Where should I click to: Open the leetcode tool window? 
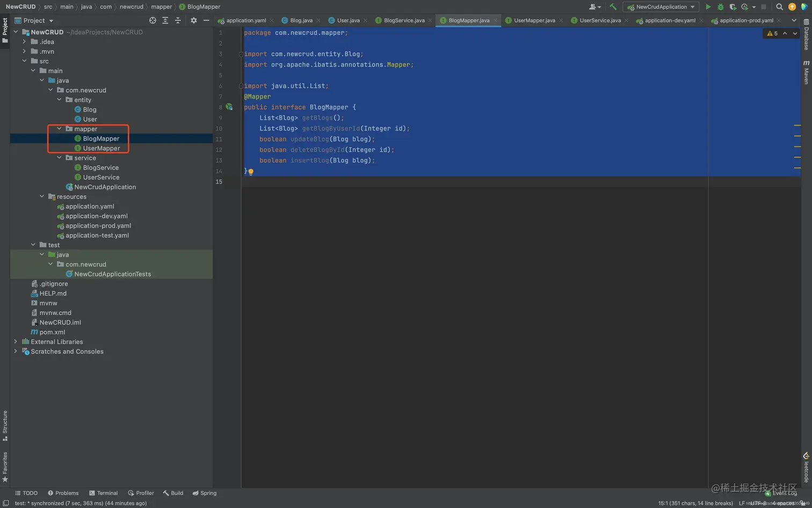tap(806, 468)
